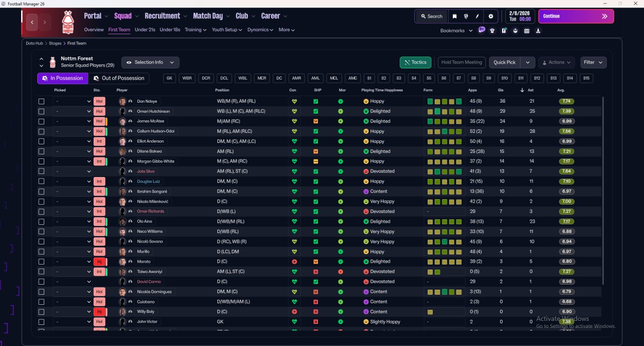
Task: Click Willy Boly's red Inj status badge
Action: pyautogui.click(x=99, y=312)
